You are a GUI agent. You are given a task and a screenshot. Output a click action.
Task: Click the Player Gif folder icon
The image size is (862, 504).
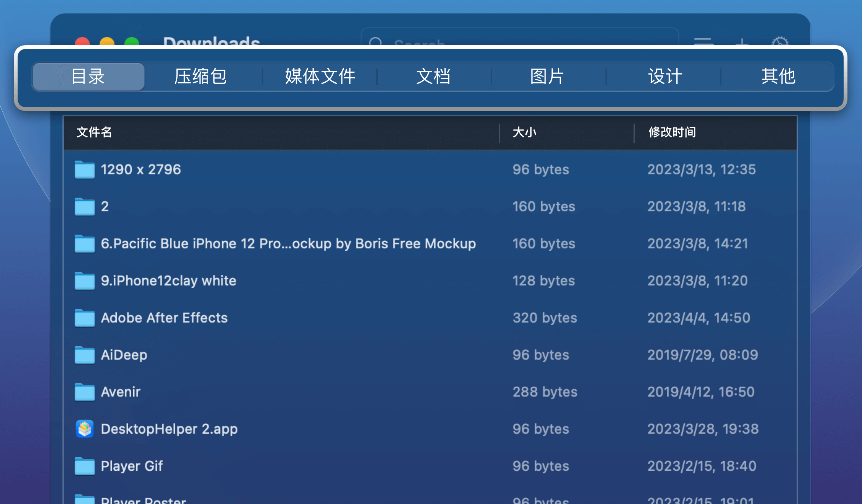[x=85, y=466]
